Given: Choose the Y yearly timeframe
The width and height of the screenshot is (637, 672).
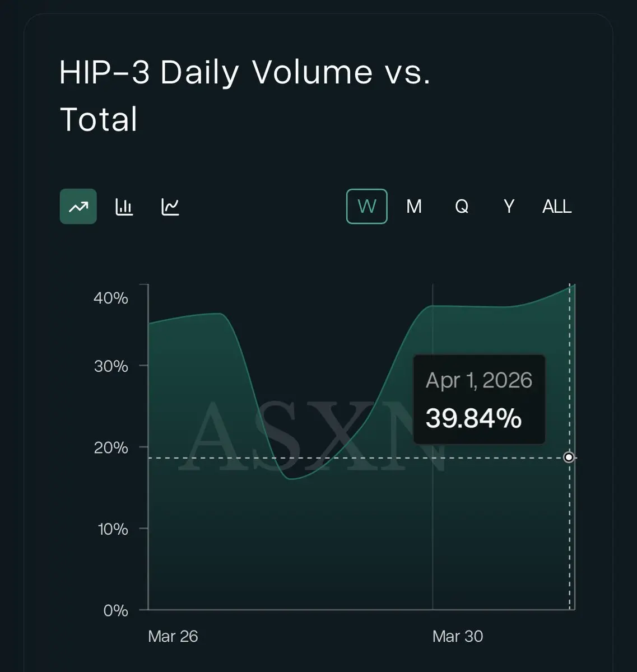Looking at the screenshot, I should [x=509, y=207].
